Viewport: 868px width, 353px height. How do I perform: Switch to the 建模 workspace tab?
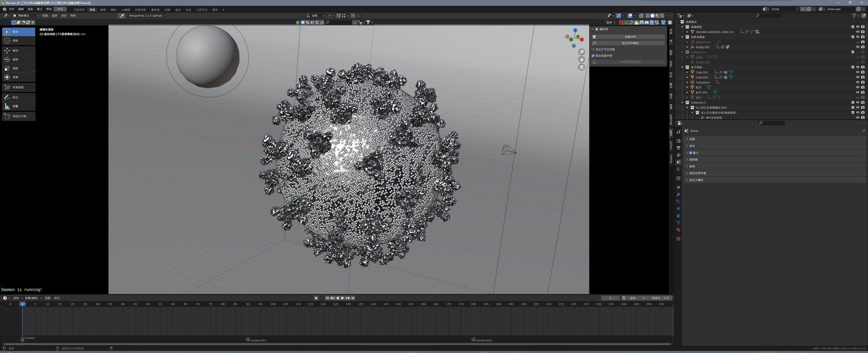(x=103, y=9)
